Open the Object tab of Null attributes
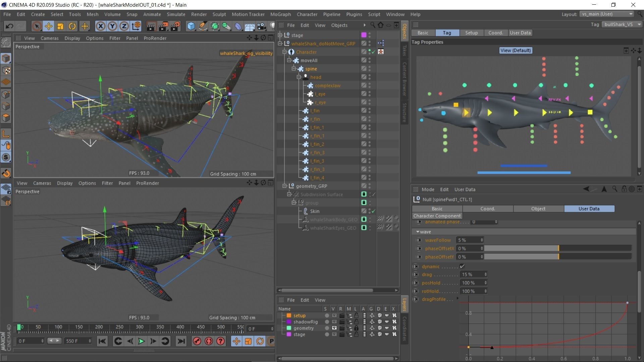The width and height of the screenshot is (644, 362). pyautogui.click(x=538, y=209)
